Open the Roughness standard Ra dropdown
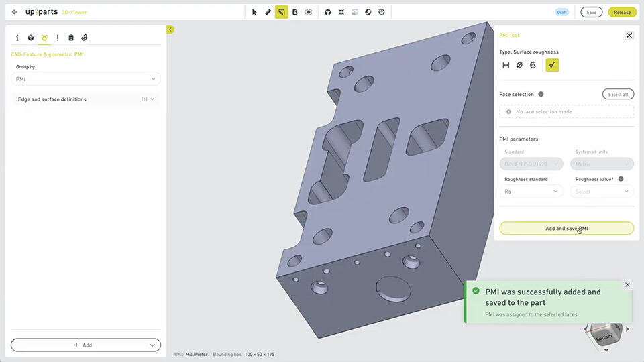 pyautogui.click(x=531, y=192)
